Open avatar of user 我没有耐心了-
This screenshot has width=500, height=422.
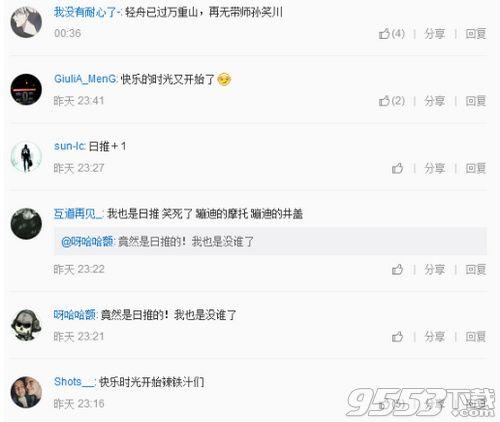(x=26, y=22)
